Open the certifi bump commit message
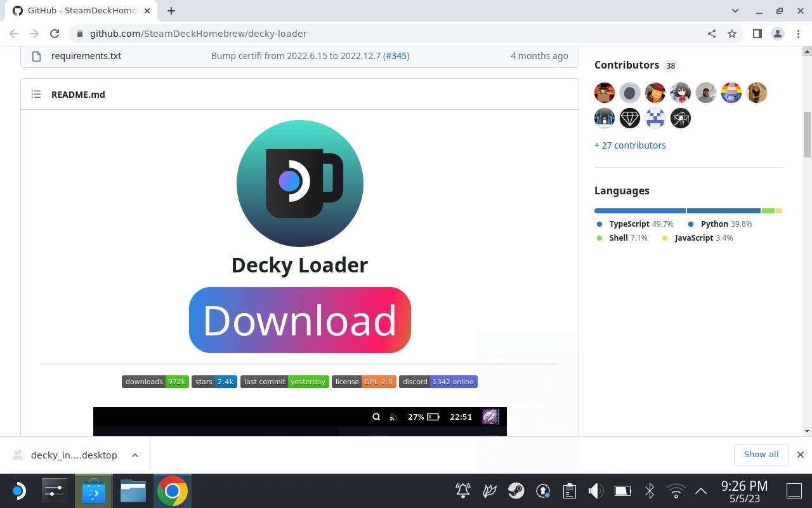812x508 pixels. (296, 56)
